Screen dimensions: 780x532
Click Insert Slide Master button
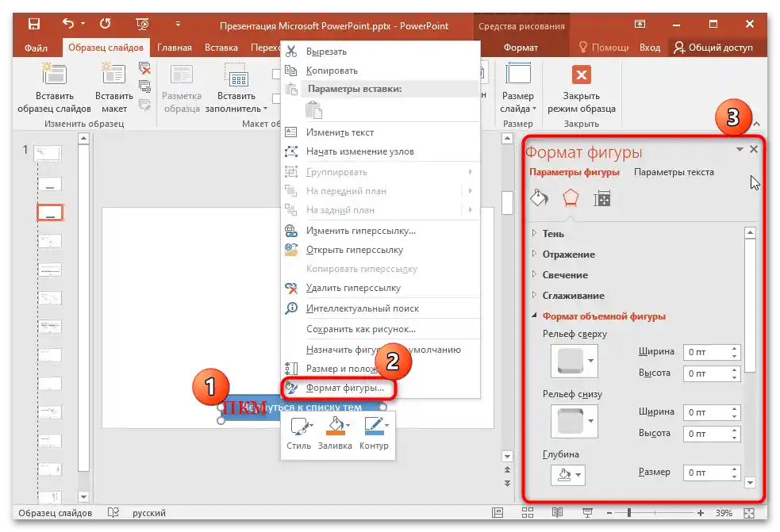point(54,89)
